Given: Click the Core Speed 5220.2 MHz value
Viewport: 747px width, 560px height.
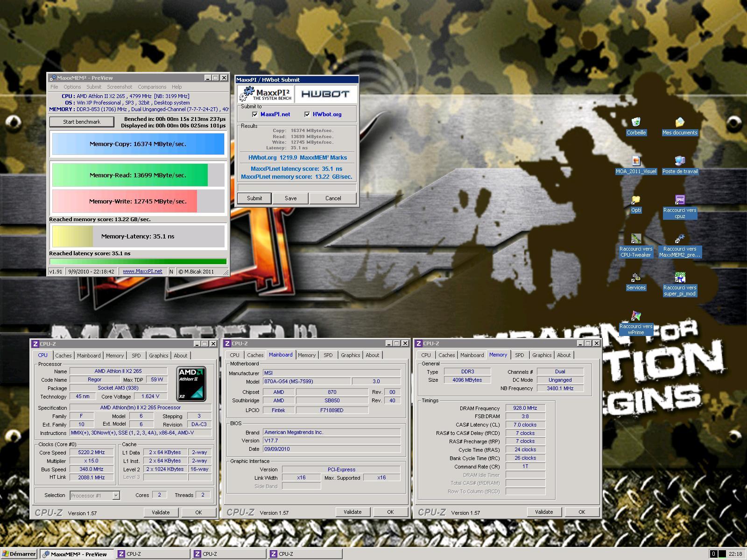Looking at the screenshot, I should coord(92,452).
